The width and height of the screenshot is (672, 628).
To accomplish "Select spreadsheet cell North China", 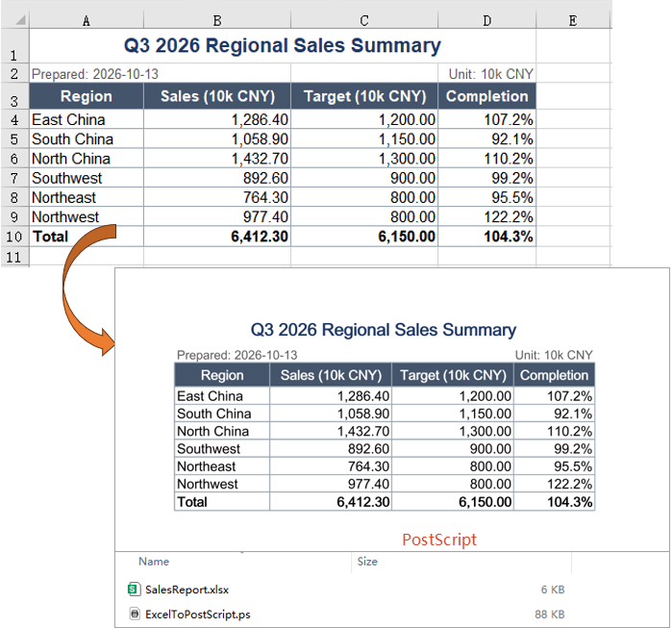I will click(87, 158).
